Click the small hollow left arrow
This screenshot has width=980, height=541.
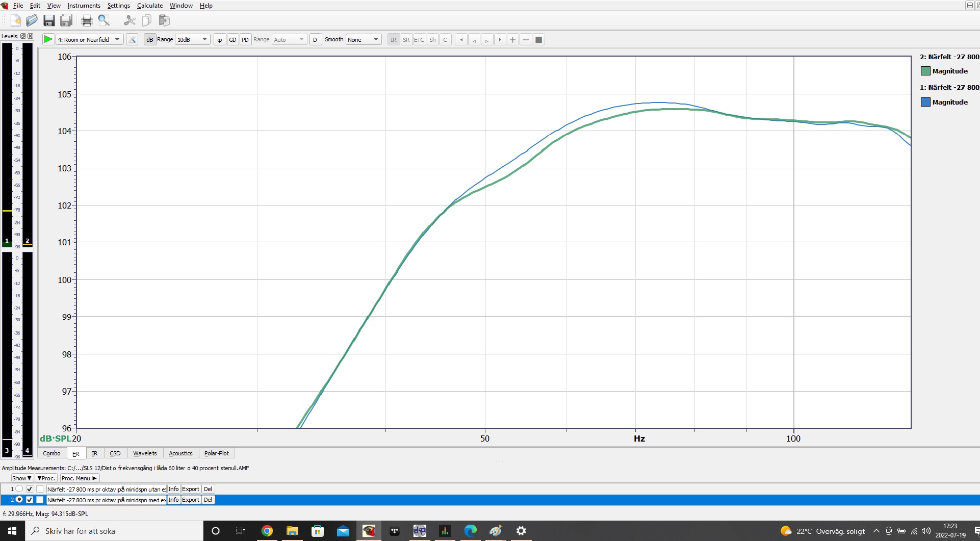click(x=474, y=39)
